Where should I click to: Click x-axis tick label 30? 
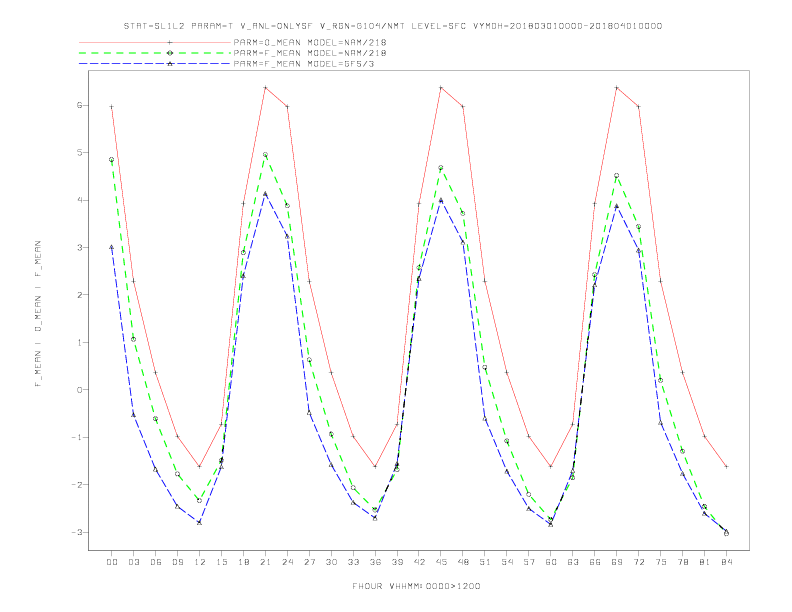(x=331, y=562)
